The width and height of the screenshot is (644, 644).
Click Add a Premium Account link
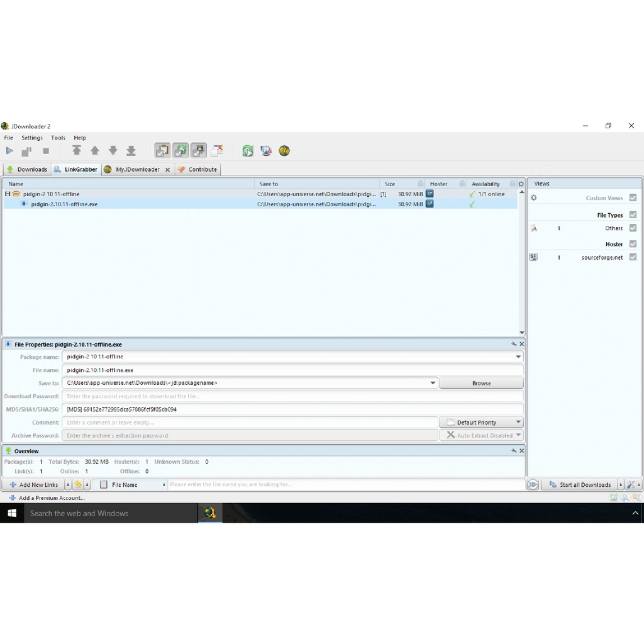47,498
